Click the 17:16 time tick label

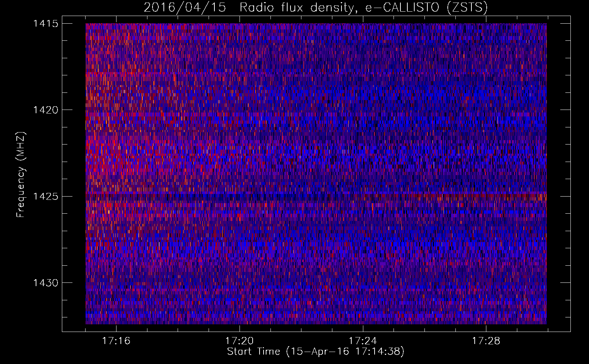(116, 341)
